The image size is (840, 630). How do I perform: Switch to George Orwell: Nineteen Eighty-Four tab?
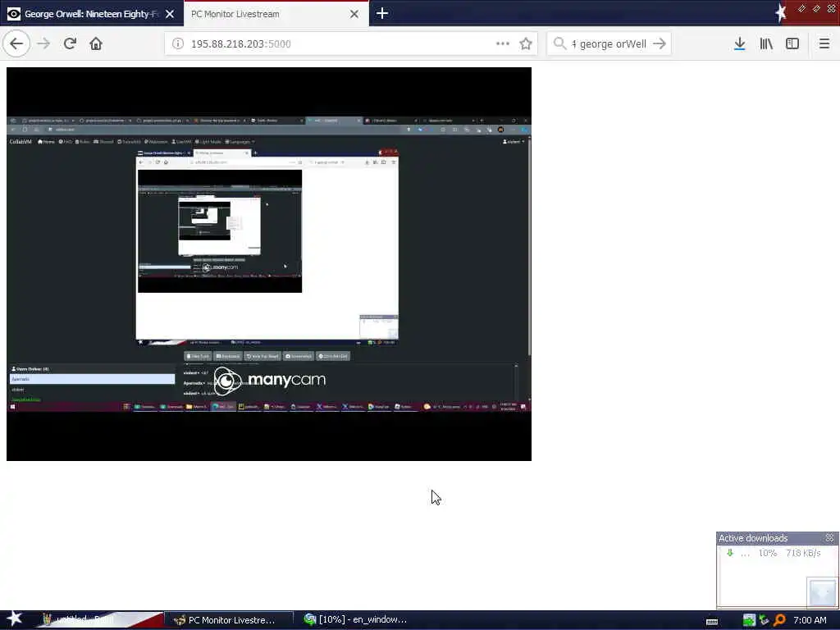[91, 14]
